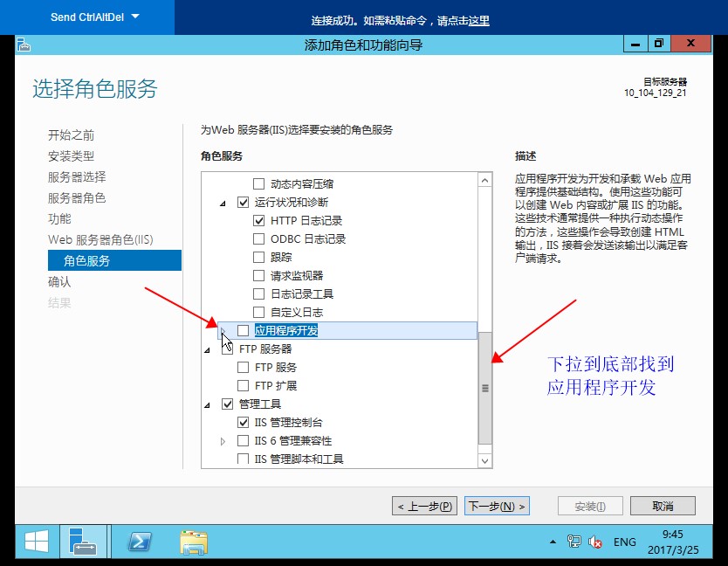Image resolution: width=728 pixels, height=566 pixels.
Task: Open the Windows Start button
Action: point(37,542)
